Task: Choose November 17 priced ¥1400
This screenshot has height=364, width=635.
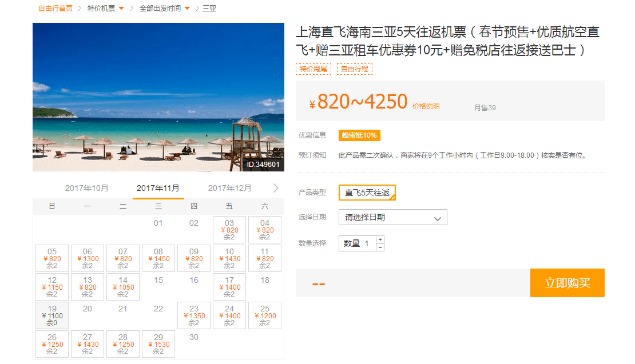Action: tap(229, 287)
